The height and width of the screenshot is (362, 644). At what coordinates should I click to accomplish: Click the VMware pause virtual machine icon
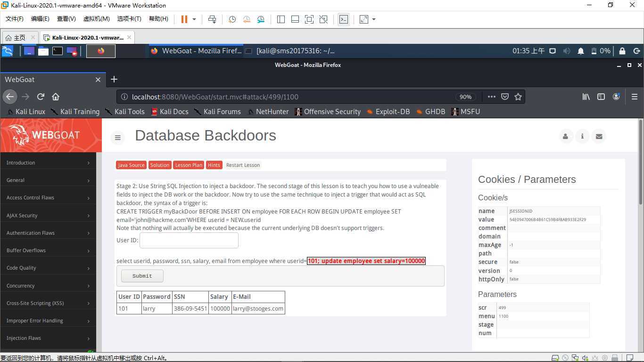point(184,19)
